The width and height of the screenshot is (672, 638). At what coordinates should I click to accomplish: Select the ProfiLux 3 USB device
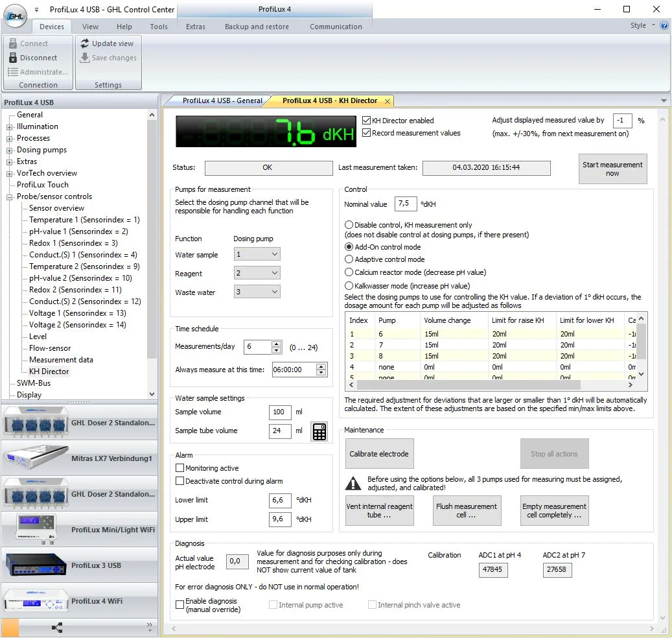79,565
